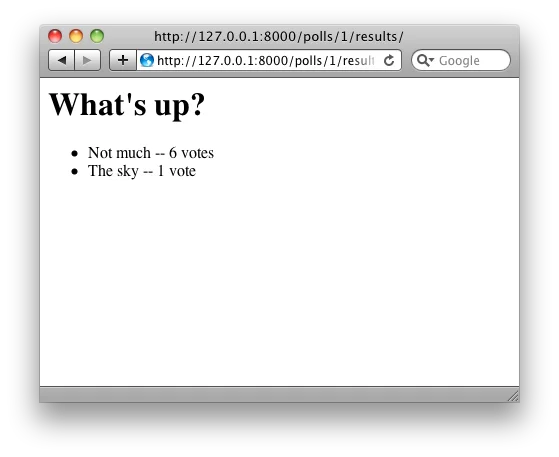The image size is (559, 457).
Task: Go forward with the right arrow button
Action: coord(87,60)
